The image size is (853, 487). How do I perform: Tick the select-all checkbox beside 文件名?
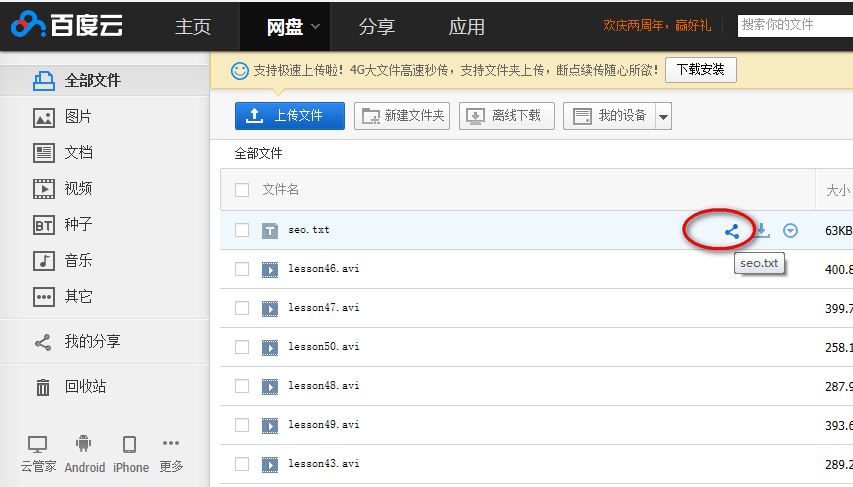(x=242, y=190)
